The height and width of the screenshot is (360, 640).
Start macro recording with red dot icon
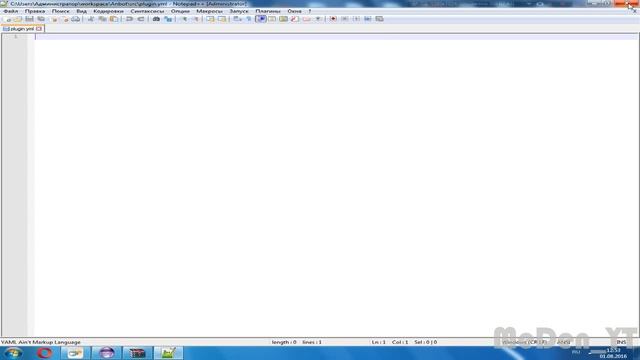(333, 19)
